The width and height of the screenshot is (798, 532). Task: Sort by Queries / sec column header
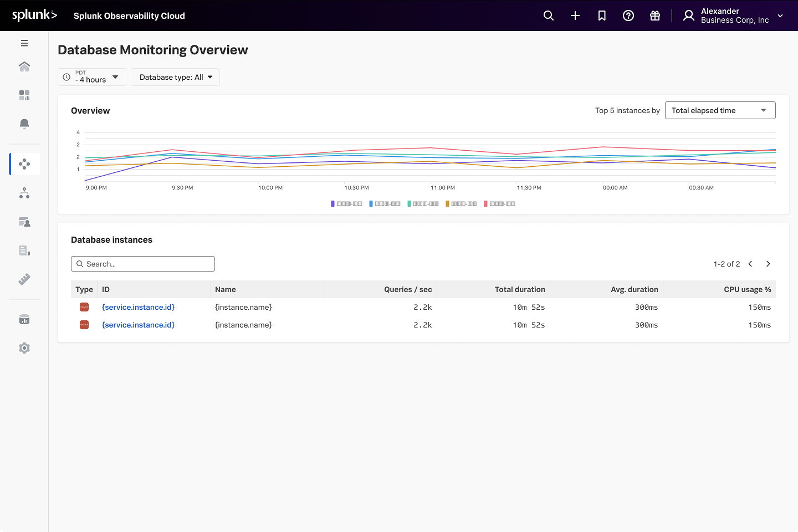(408, 289)
